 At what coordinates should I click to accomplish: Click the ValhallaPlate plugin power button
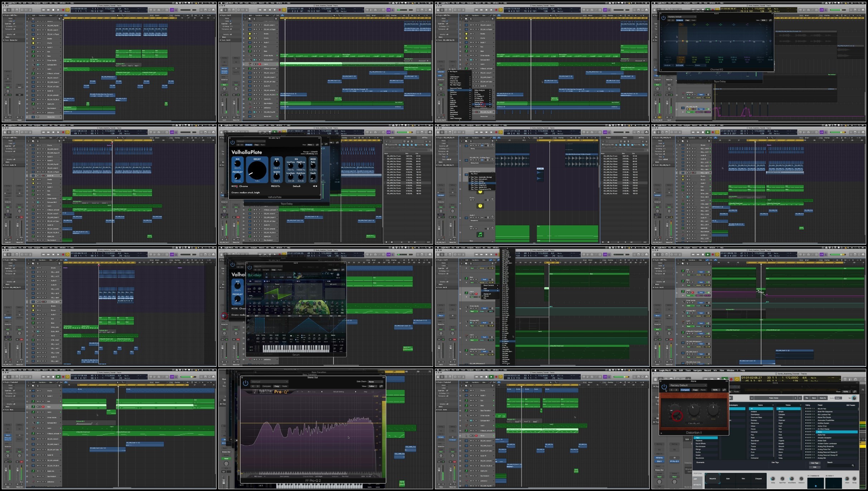coord(233,142)
